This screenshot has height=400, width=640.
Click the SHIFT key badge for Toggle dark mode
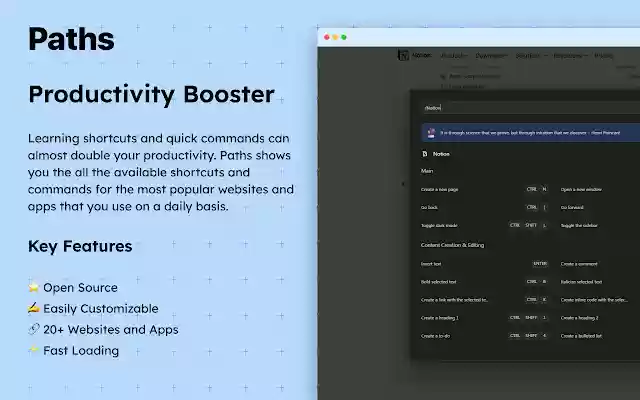[x=531, y=225]
